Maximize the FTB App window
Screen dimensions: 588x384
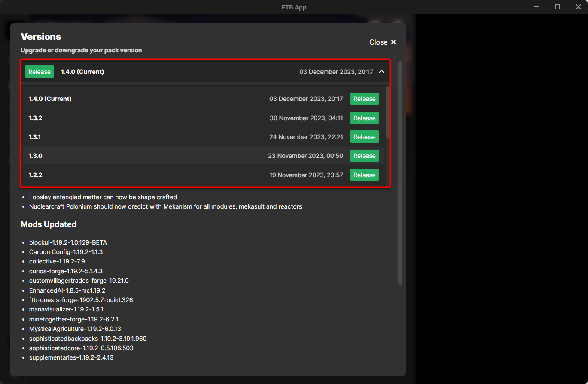[x=558, y=7]
